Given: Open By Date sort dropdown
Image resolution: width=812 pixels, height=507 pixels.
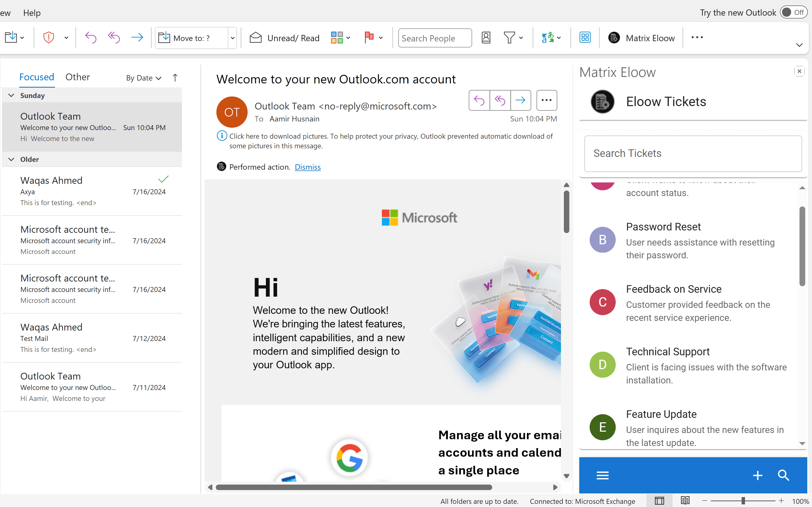Looking at the screenshot, I should tap(144, 78).
